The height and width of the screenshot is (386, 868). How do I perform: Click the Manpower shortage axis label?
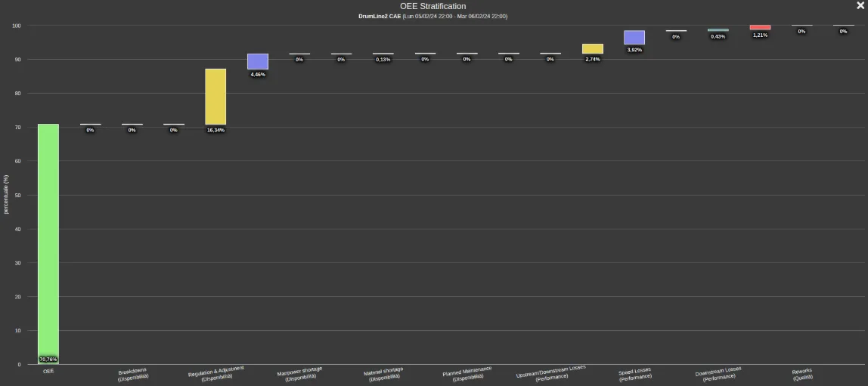tap(300, 373)
